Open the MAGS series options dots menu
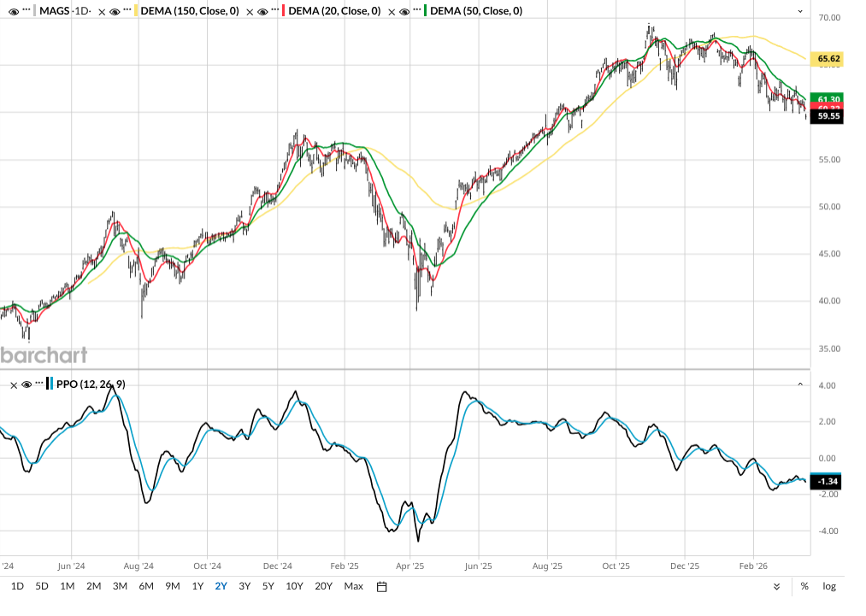866x616 pixels. coord(26,10)
